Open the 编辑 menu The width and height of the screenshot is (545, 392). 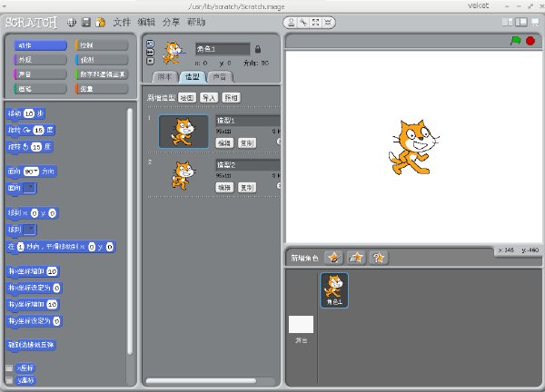pos(146,23)
